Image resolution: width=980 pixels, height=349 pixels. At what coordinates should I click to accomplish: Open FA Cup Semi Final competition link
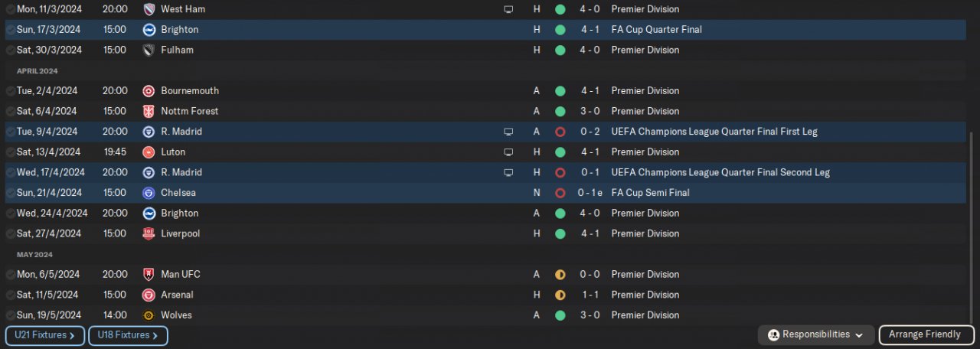(x=650, y=193)
